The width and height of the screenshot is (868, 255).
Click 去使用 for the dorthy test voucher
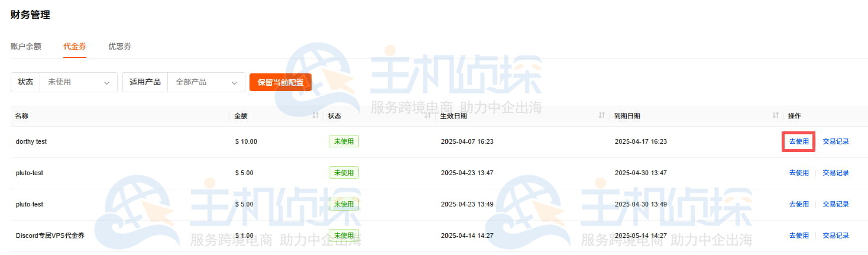(799, 141)
